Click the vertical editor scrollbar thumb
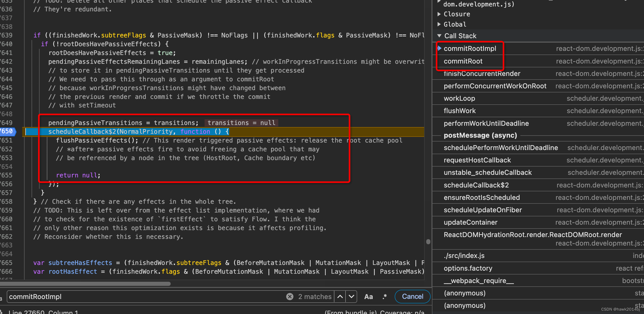Viewport: 644px width, 314px height. 428,241
